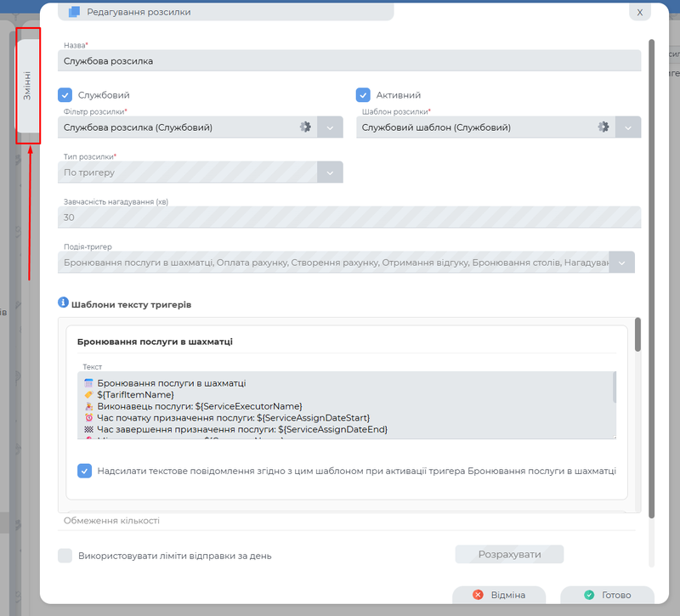Open the Тип розсилки dropdown

click(330, 172)
